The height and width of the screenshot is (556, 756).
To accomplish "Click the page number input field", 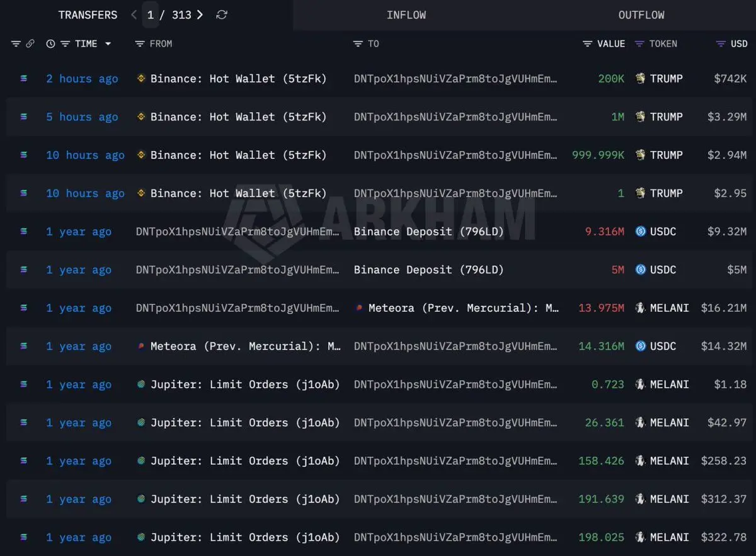I will pos(151,14).
